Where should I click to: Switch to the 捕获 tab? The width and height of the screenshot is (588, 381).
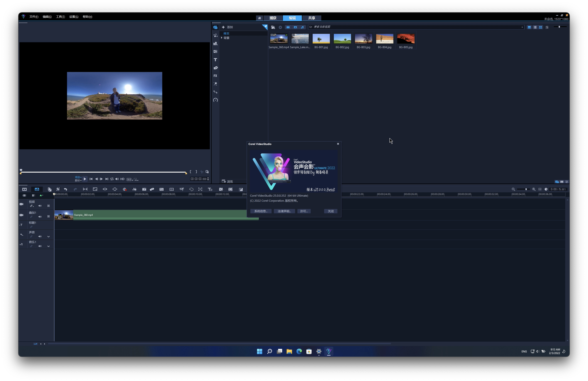273,18
